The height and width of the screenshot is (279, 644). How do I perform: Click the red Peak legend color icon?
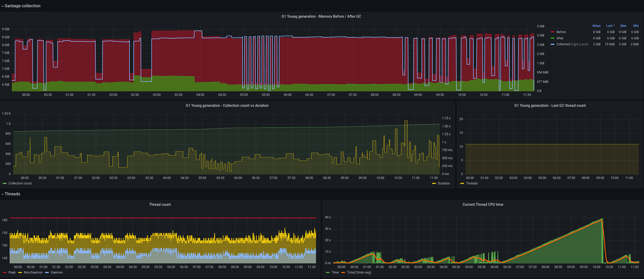click(5, 272)
